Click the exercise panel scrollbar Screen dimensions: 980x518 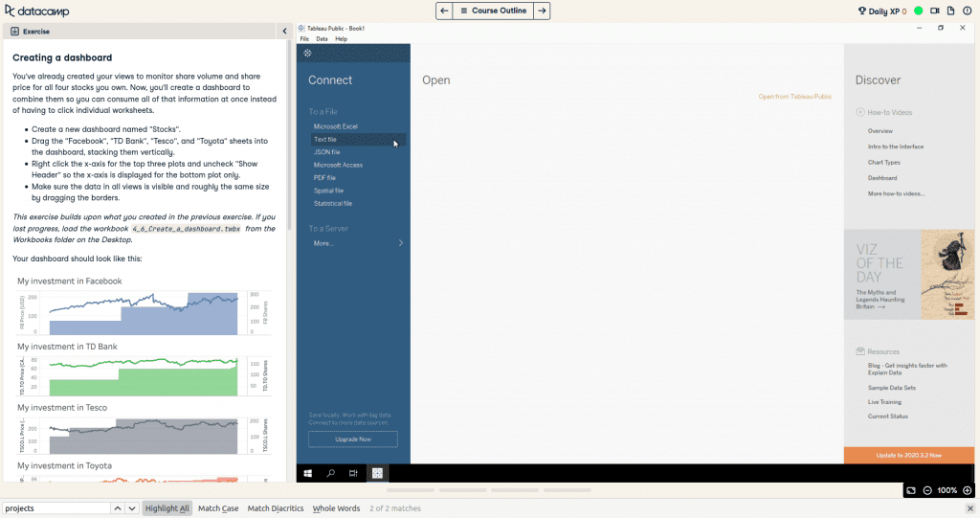(289, 135)
